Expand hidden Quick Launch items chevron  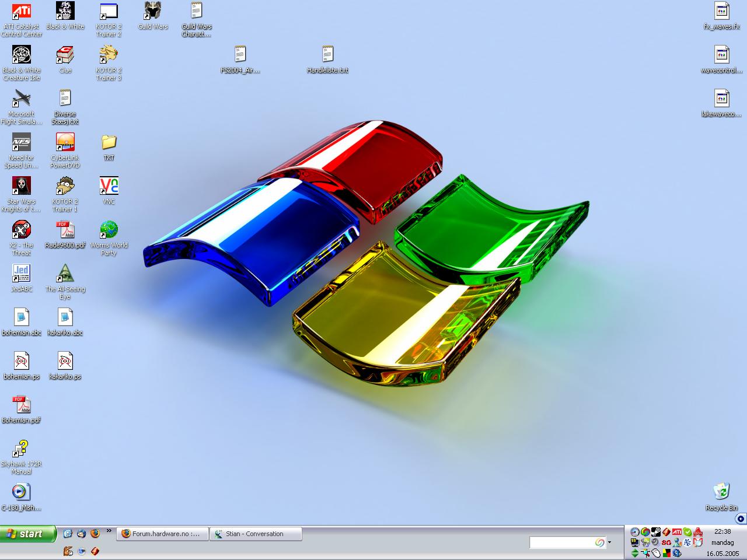point(109,530)
